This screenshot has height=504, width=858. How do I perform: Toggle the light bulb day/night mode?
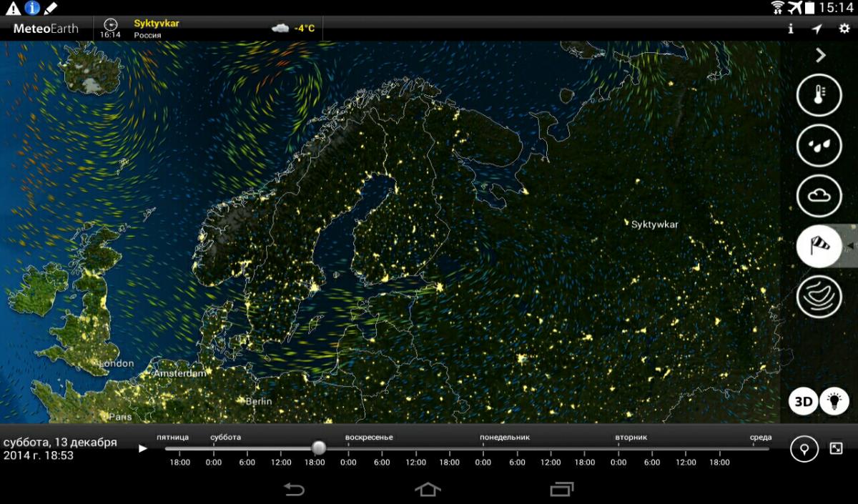point(833,401)
